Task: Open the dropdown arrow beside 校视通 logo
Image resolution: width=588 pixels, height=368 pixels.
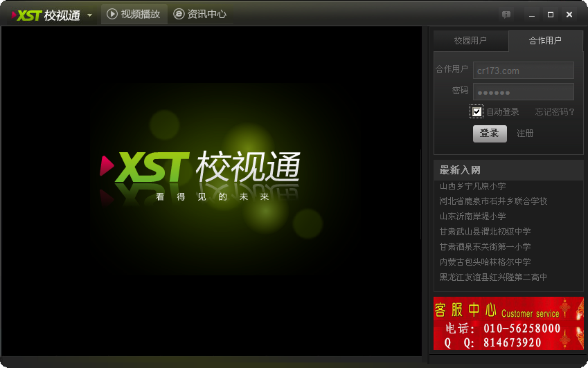Action: [89, 15]
